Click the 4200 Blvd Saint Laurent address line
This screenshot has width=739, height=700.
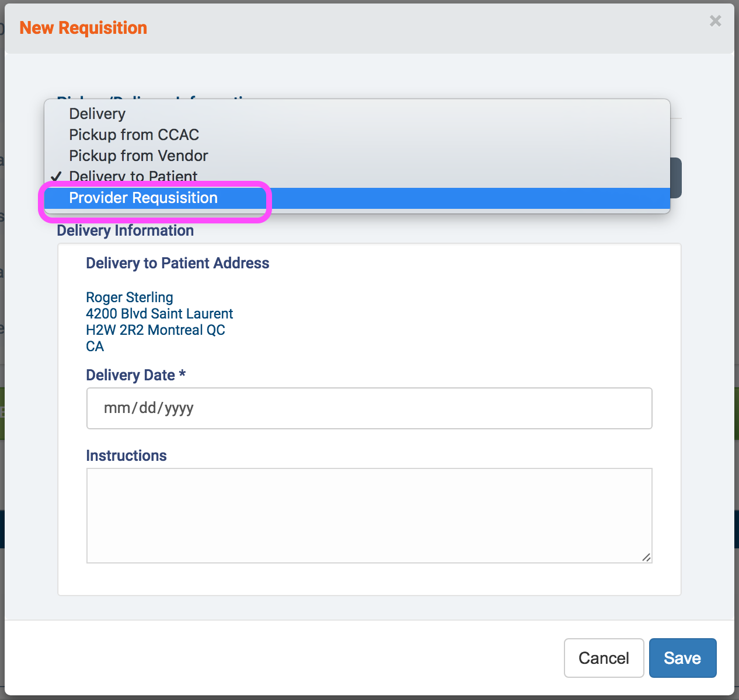(159, 314)
